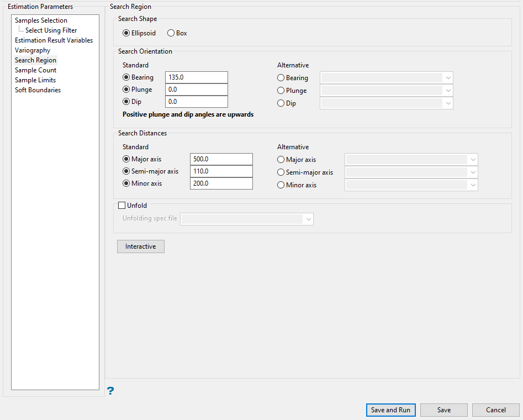Go to Soft Boundaries section

point(38,90)
